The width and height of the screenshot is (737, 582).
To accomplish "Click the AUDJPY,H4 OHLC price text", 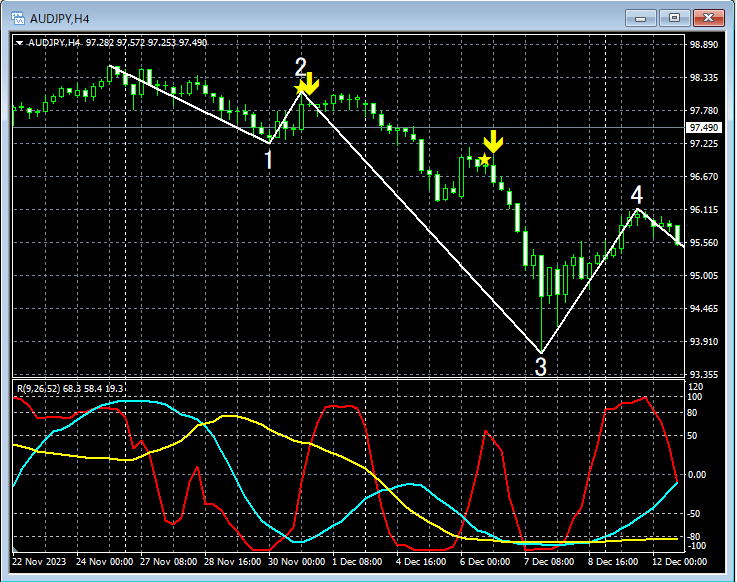I will click(118, 43).
